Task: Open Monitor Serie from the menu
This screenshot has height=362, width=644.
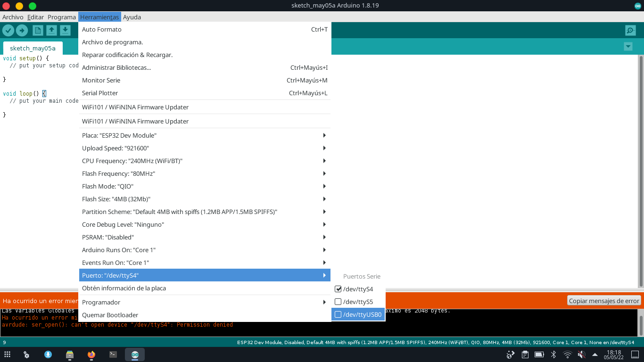Action: [x=205, y=80]
